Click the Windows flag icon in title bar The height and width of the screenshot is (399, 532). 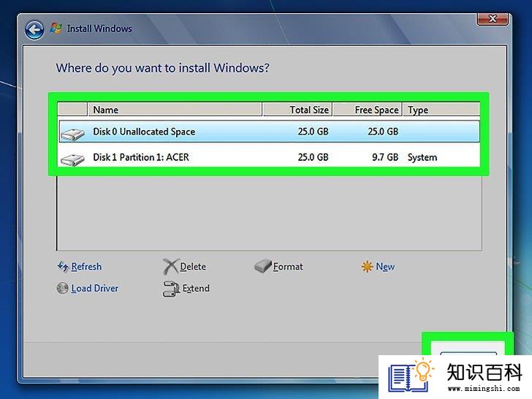click(x=56, y=28)
